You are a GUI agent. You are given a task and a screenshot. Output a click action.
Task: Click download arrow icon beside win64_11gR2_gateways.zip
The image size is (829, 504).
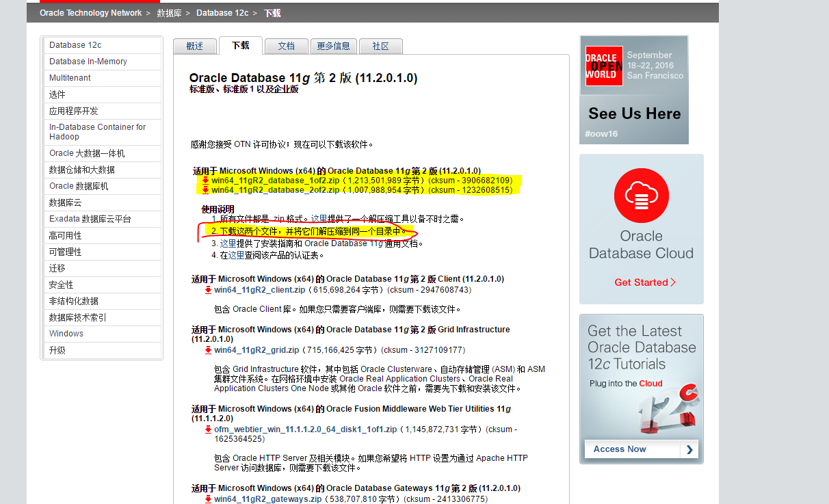pos(208,499)
